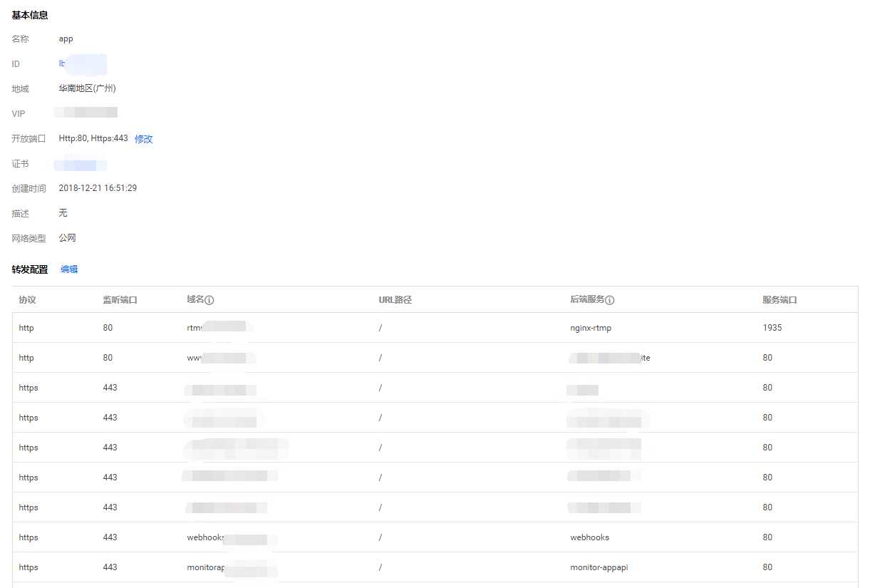Click the 443 port in webhooks row

click(110, 537)
